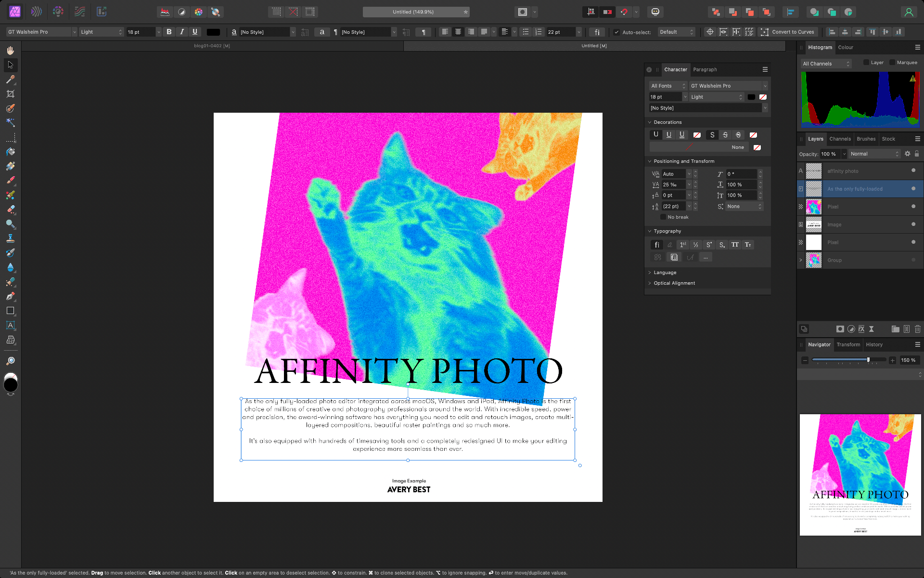The image size is (924, 578).
Task: Delete selected layer with trash icon
Action: point(917,329)
